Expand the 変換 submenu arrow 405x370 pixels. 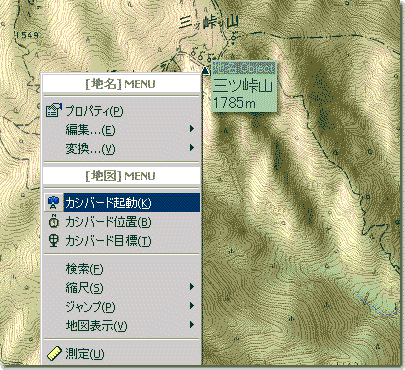pyautogui.click(x=192, y=148)
